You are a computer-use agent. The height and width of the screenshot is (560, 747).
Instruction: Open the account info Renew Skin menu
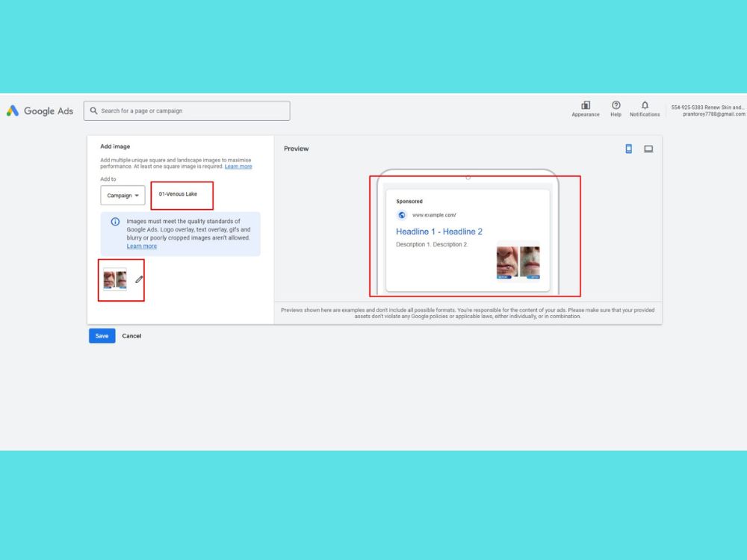(708, 111)
